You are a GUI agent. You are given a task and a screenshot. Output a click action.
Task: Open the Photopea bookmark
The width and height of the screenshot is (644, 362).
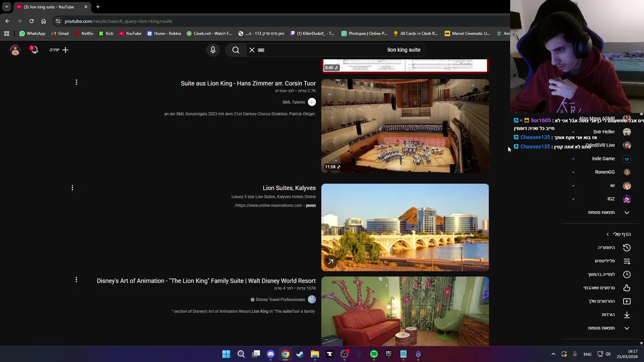point(364,33)
